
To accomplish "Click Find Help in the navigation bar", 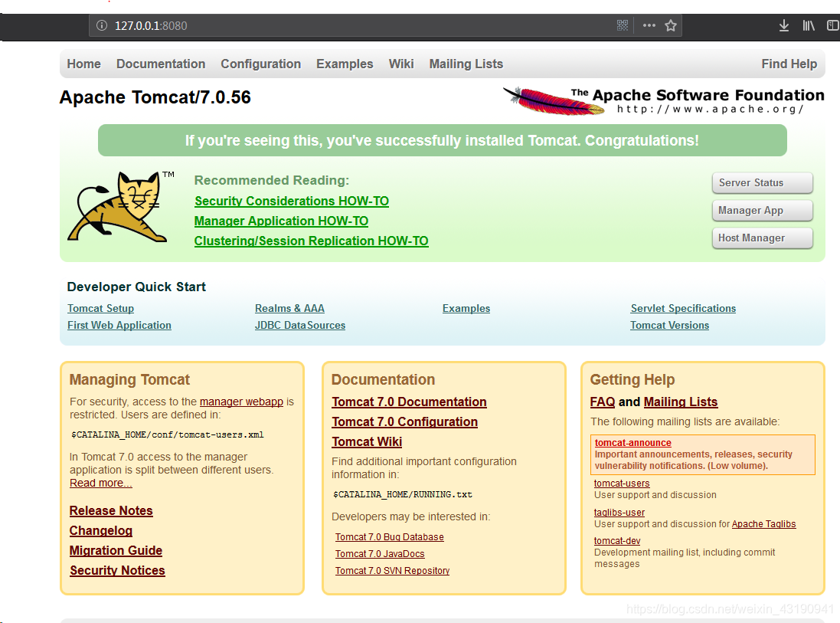I will (x=789, y=64).
